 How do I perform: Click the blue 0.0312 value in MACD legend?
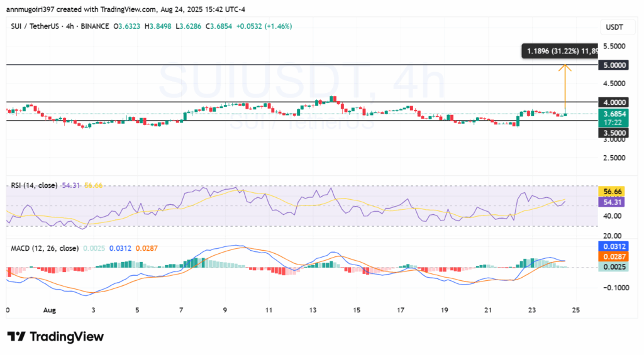(x=120, y=248)
